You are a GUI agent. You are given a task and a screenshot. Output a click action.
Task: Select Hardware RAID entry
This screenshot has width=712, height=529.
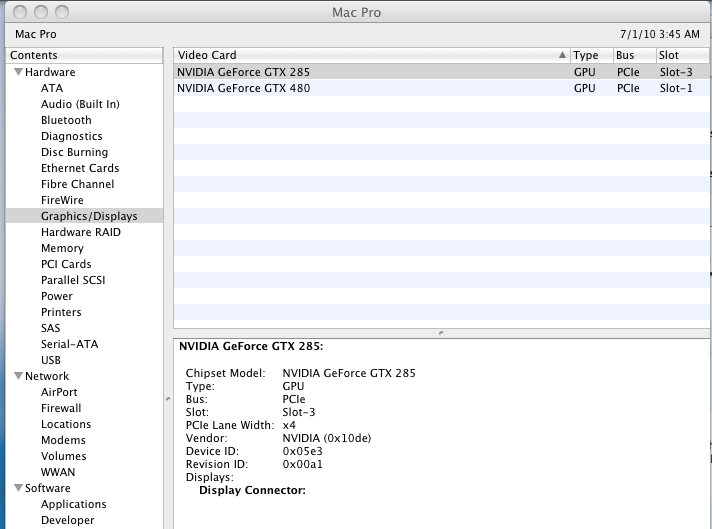tap(81, 232)
